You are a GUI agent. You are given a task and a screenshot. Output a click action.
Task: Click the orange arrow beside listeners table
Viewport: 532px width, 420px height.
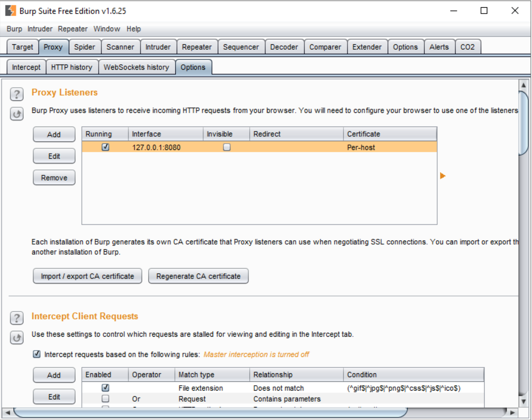443,176
